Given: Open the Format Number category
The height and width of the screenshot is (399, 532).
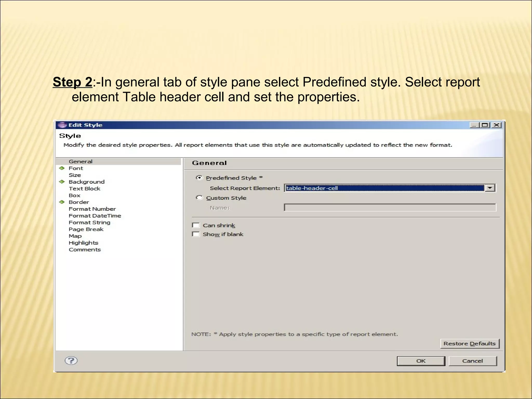Looking at the screenshot, I should coord(92,209).
